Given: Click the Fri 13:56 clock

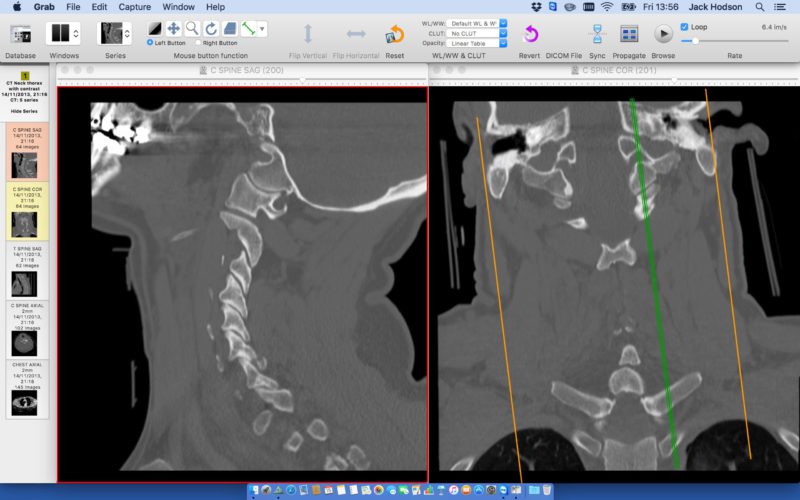Looking at the screenshot, I should tap(661, 7).
